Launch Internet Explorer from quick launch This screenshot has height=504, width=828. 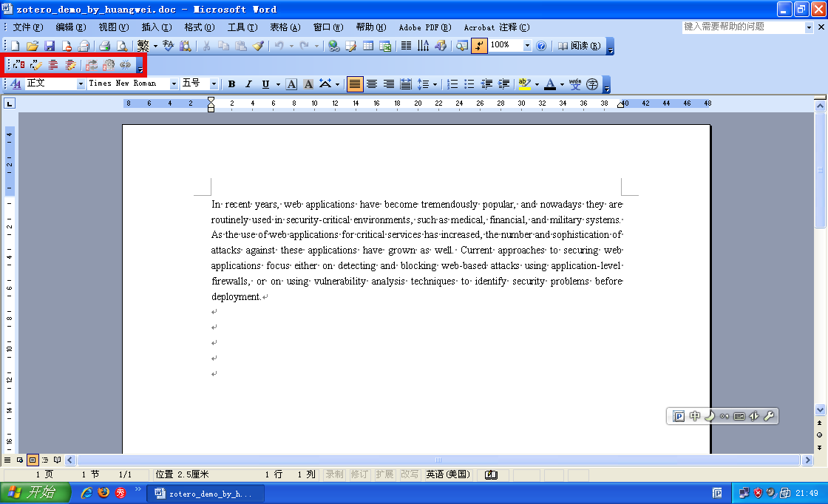pyautogui.click(x=86, y=493)
